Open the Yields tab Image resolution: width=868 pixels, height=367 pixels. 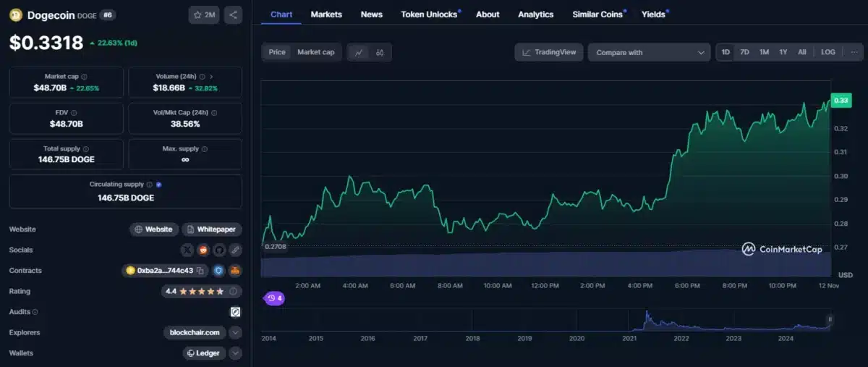point(653,14)
